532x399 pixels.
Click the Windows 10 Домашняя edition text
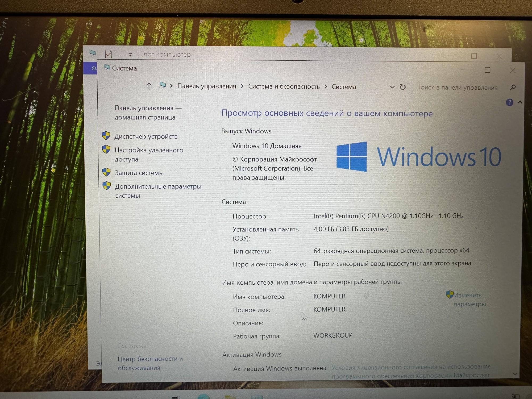pyautogui.click(x=267, y=146)
